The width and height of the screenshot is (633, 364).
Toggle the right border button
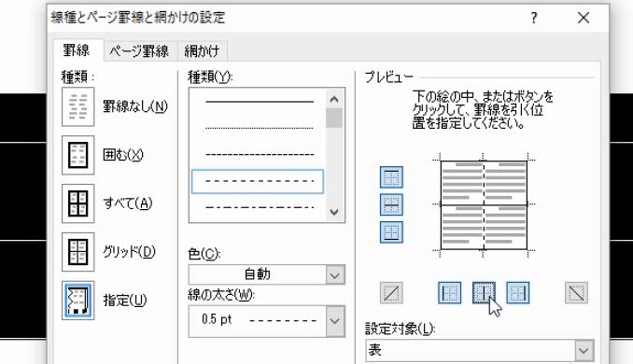click(518, 292)
